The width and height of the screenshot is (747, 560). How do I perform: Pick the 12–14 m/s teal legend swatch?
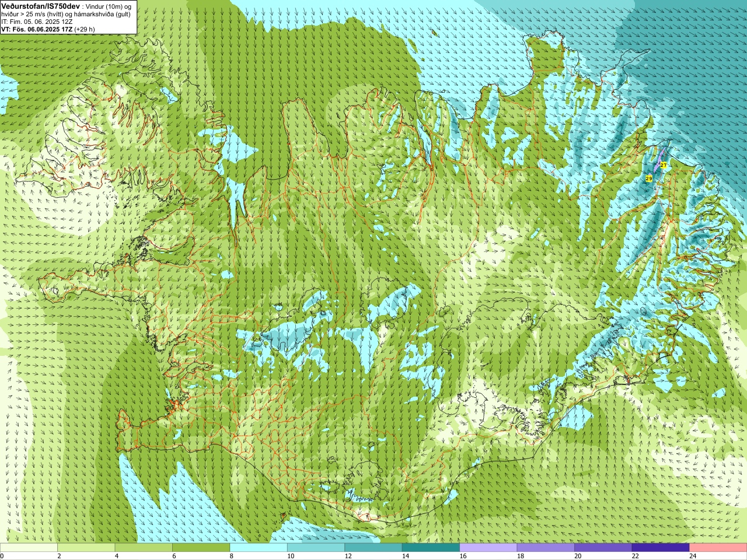[373, 548]
